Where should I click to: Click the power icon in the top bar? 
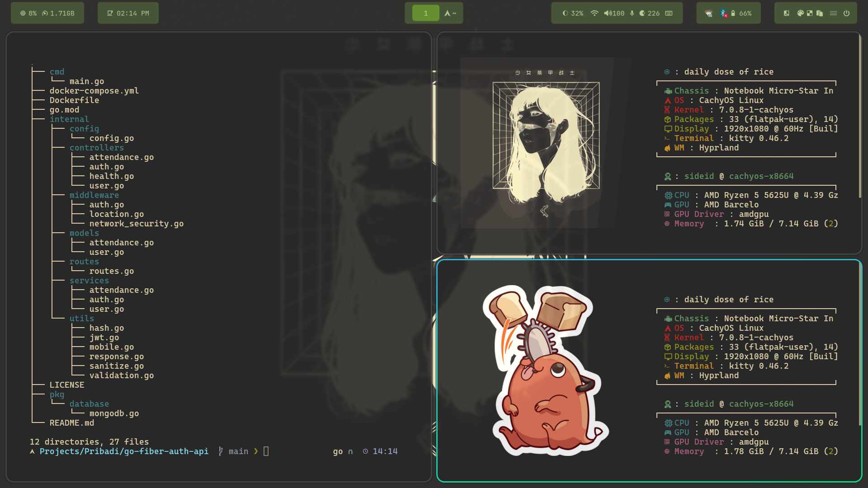coord(847,13)
